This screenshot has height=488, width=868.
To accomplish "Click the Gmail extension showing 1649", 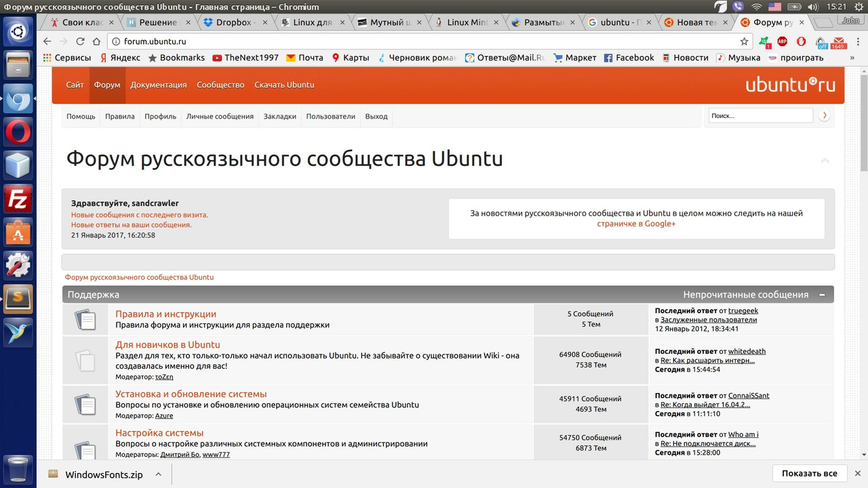I will (840, 41).
